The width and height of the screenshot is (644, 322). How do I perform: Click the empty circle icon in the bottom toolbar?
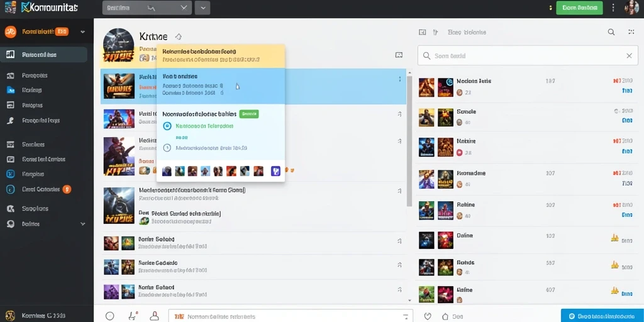tap(109, 316)
